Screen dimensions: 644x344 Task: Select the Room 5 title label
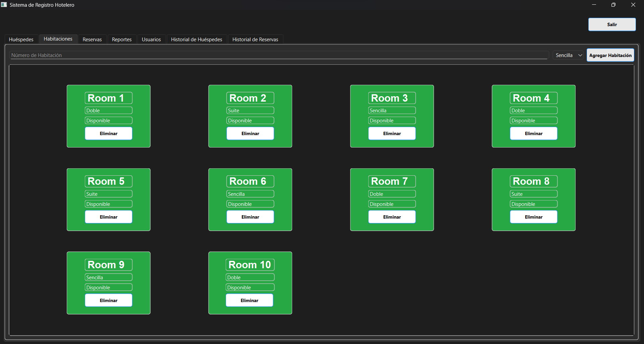coord(109,181)
